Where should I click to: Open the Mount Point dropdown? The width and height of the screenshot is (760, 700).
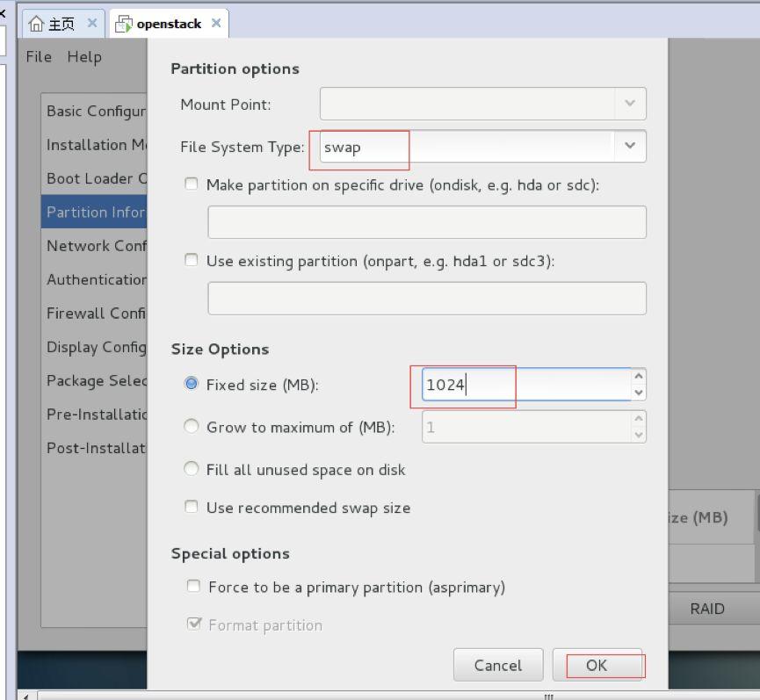(x=629, y=104)
